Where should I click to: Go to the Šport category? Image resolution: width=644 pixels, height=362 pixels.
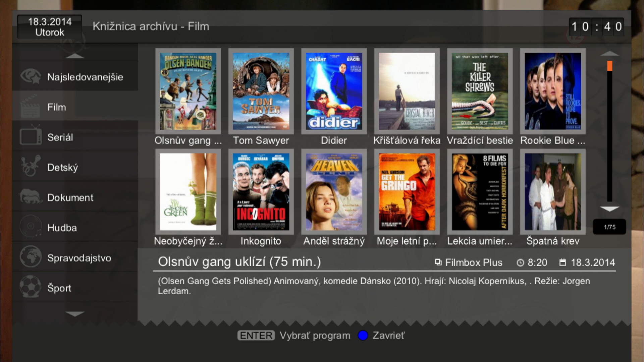tap(75, 288)
